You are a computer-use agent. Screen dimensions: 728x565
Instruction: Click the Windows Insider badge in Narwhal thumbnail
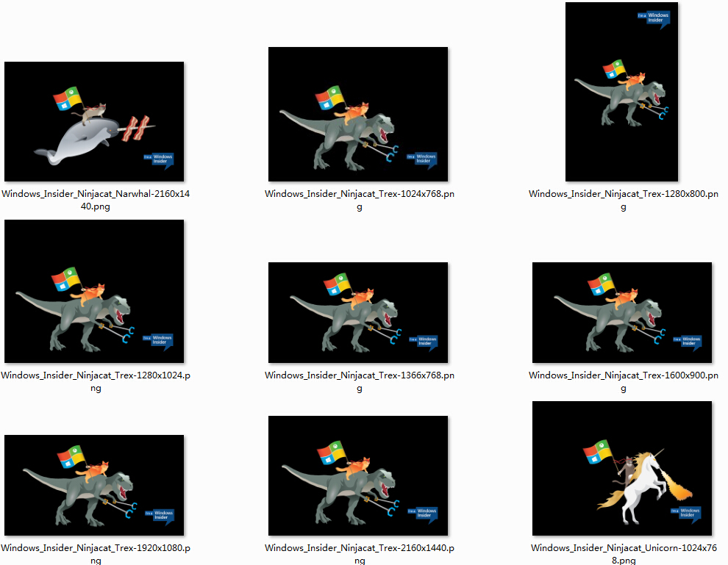[159, 159]
